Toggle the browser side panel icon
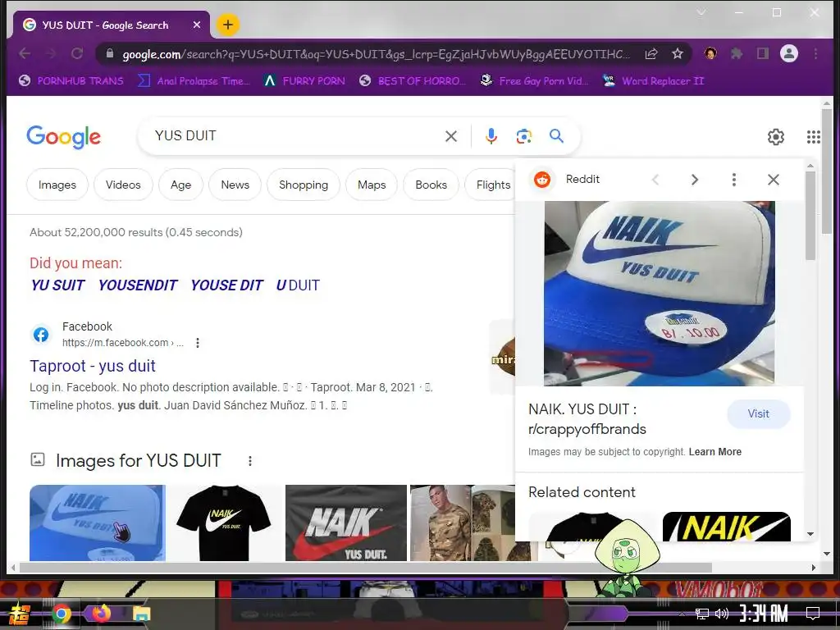 762,53
